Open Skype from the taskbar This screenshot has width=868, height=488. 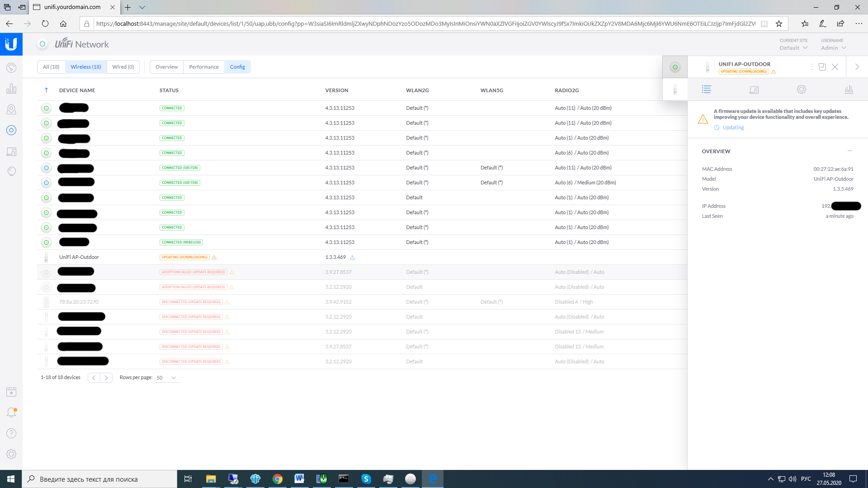point(366,479)
